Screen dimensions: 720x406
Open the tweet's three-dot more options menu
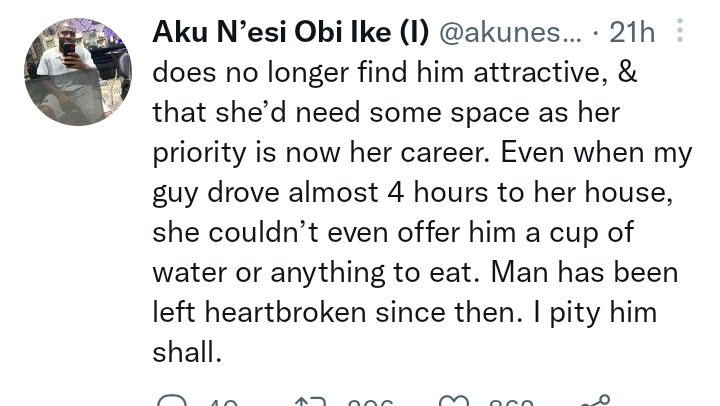680,32
